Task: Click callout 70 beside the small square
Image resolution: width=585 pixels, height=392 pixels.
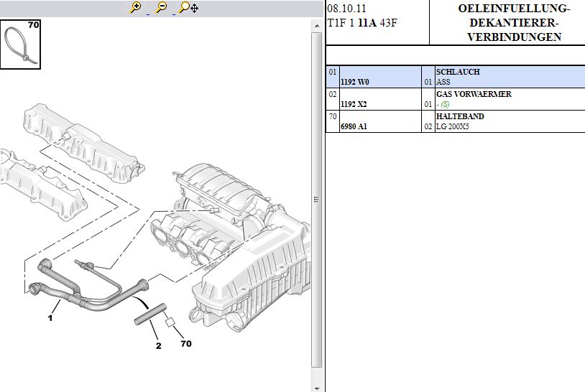Action: (185, 344)
